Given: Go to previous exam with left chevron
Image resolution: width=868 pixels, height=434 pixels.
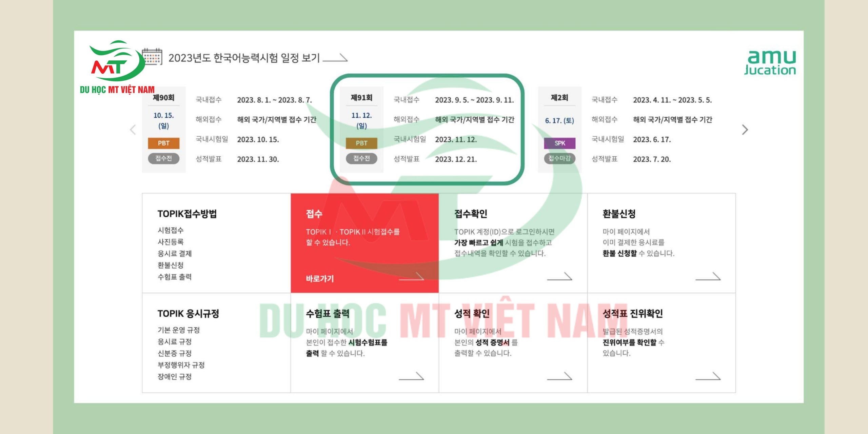Looking at the screenshot, I should click(133, 130).
